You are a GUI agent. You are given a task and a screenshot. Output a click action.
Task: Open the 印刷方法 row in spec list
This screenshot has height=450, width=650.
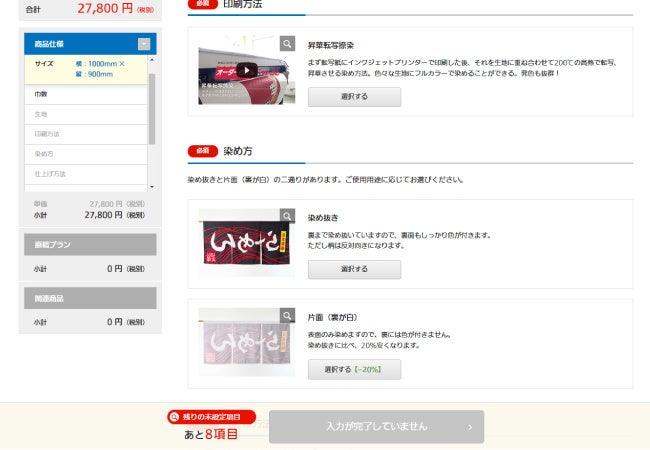pos(86,134)
